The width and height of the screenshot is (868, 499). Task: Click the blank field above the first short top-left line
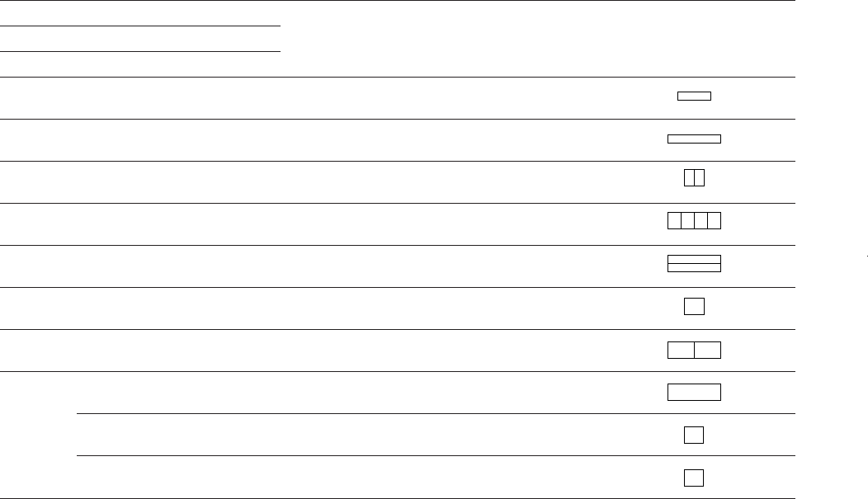click(x=140, y=13)
